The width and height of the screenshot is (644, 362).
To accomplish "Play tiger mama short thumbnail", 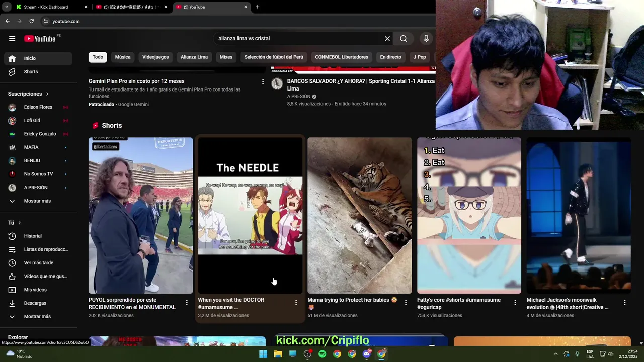I will tap(360, 215).
